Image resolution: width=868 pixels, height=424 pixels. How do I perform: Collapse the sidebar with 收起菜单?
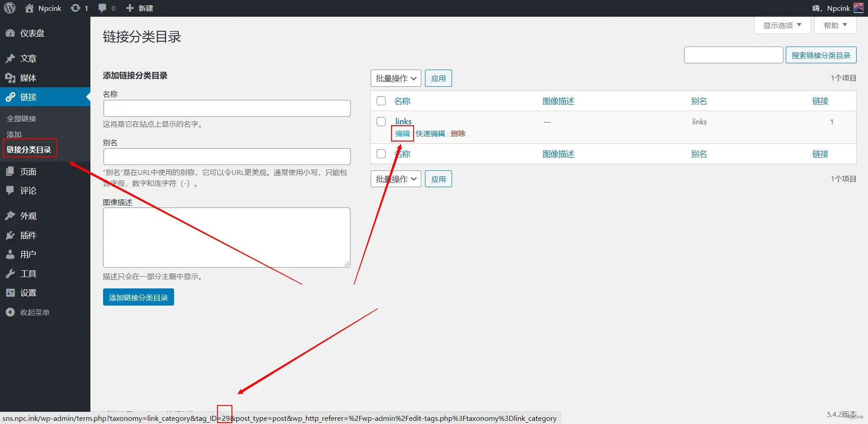pos(34,312)
